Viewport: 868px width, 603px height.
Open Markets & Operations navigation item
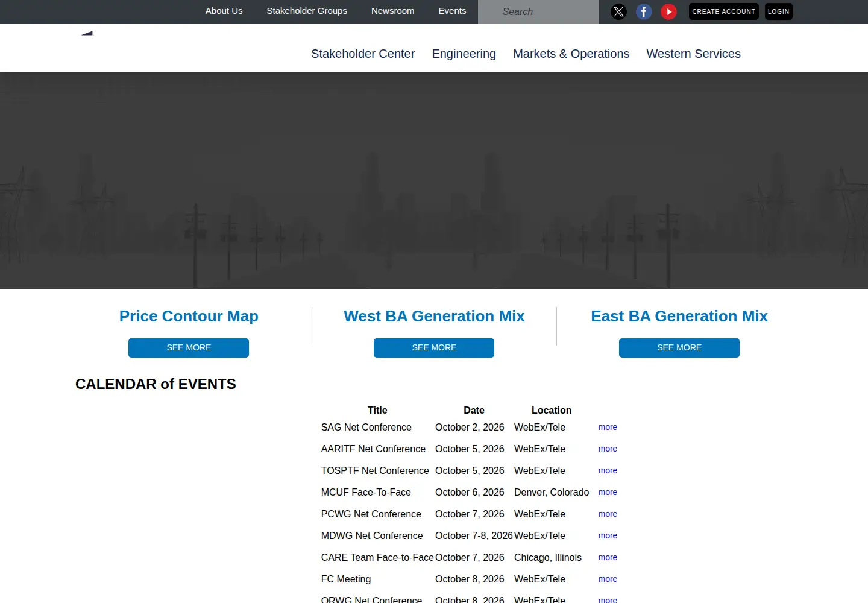point(571,54)
